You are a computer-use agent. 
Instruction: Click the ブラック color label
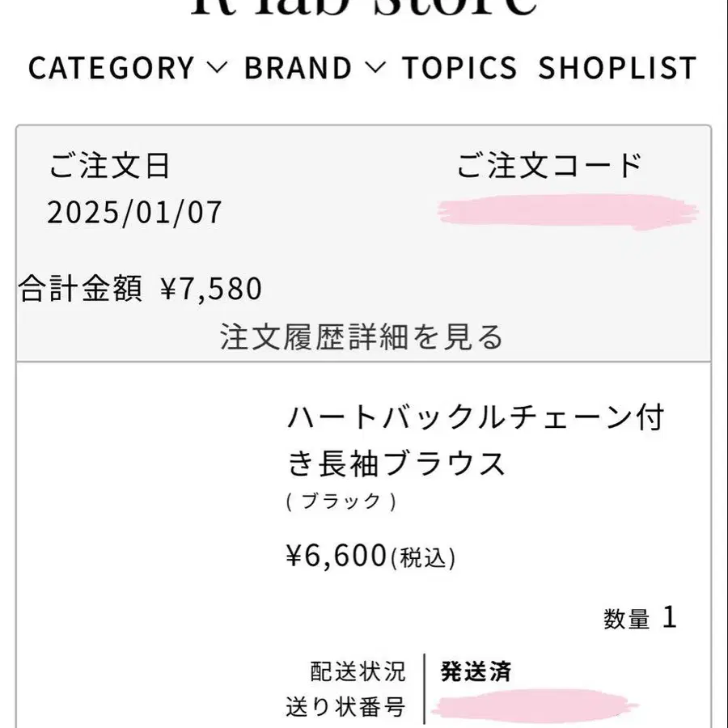click(x=341, y=502)
